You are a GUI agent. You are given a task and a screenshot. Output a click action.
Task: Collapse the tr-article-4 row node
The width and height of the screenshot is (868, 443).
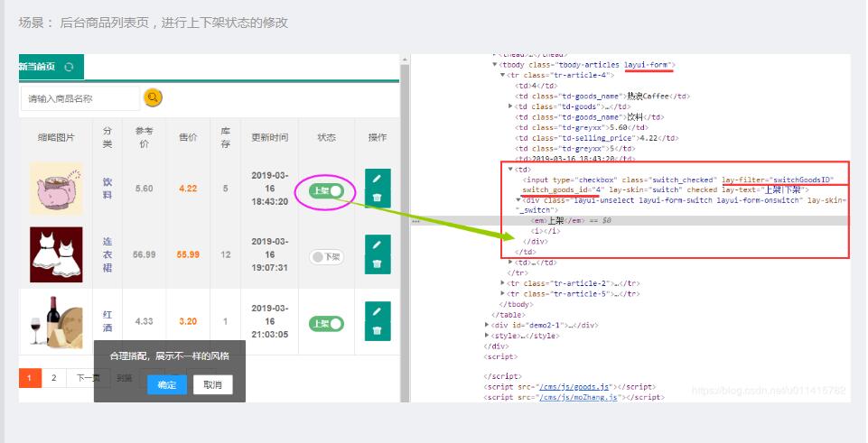pos(502,75)
